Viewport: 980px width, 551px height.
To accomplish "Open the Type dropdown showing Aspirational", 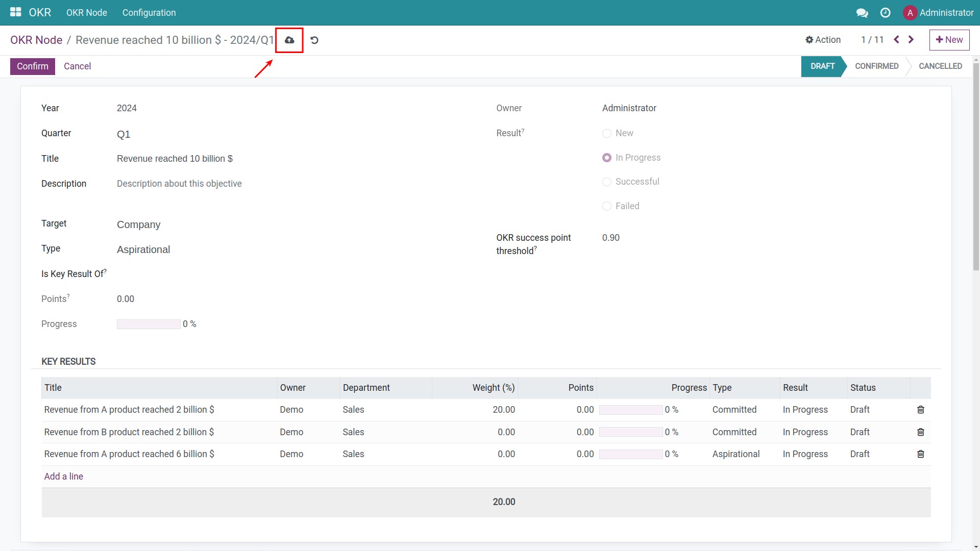I will tap(143, 249).
